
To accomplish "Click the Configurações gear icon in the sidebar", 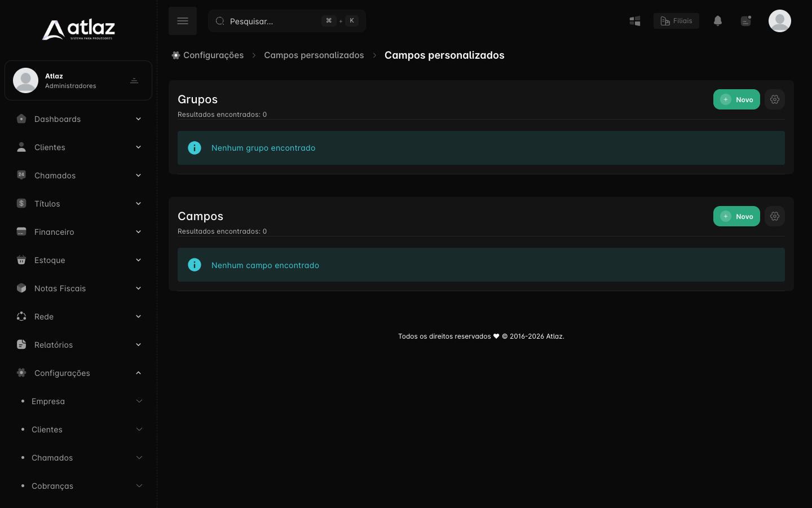I will click(21, 373).
